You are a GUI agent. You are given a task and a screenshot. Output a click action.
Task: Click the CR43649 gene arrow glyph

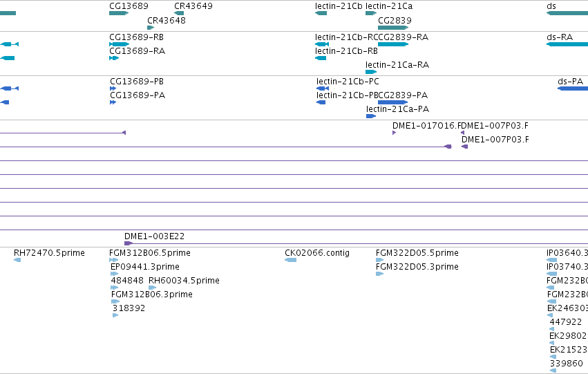[x=179, y=13]
